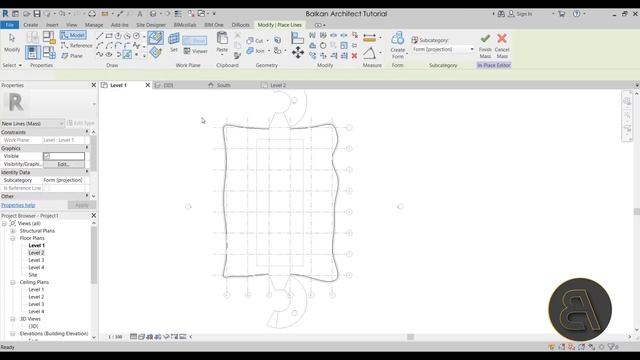Click the shopping cart icon in title bar
Screen dimensions: 640x360
click(x=562, y=14)
